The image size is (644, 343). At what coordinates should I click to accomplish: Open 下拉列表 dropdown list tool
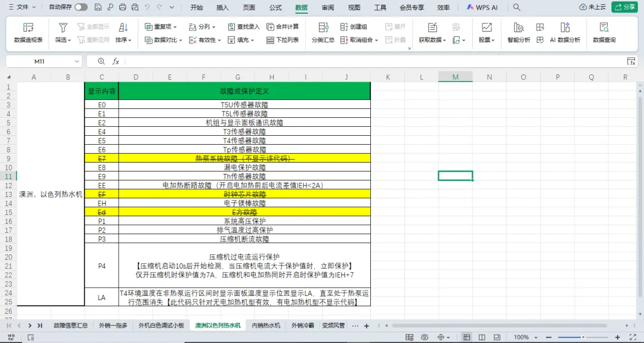pyautogui.click(x=283, y=40)
